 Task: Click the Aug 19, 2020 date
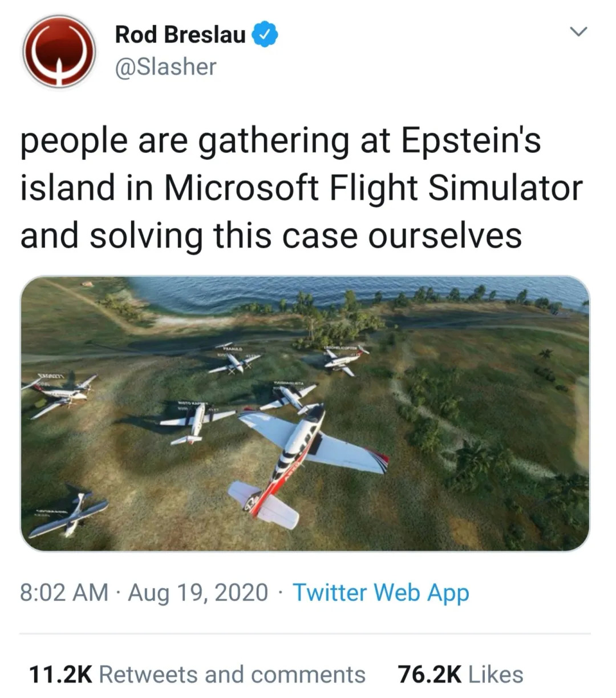pos(197,592)
